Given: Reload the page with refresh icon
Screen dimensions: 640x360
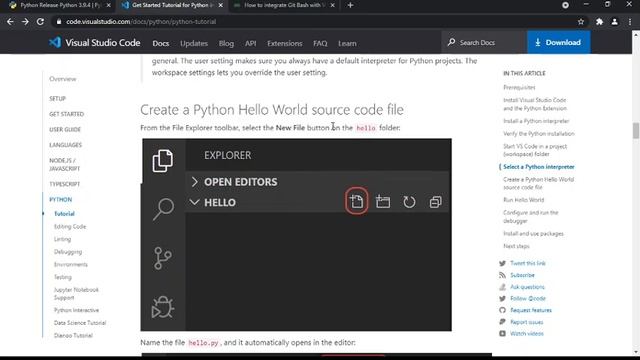Looking at the screenshot, I should 40,22.
